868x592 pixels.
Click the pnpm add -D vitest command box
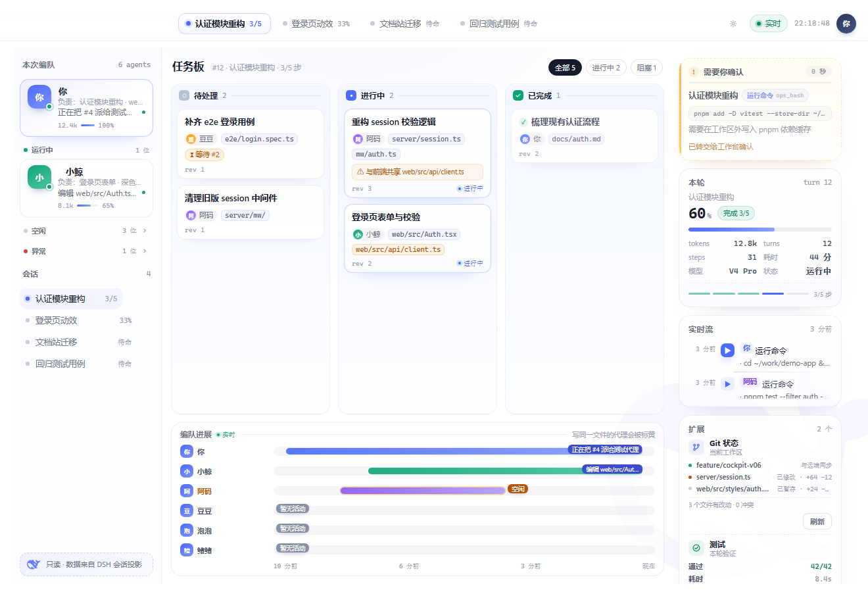coord(760,113)
